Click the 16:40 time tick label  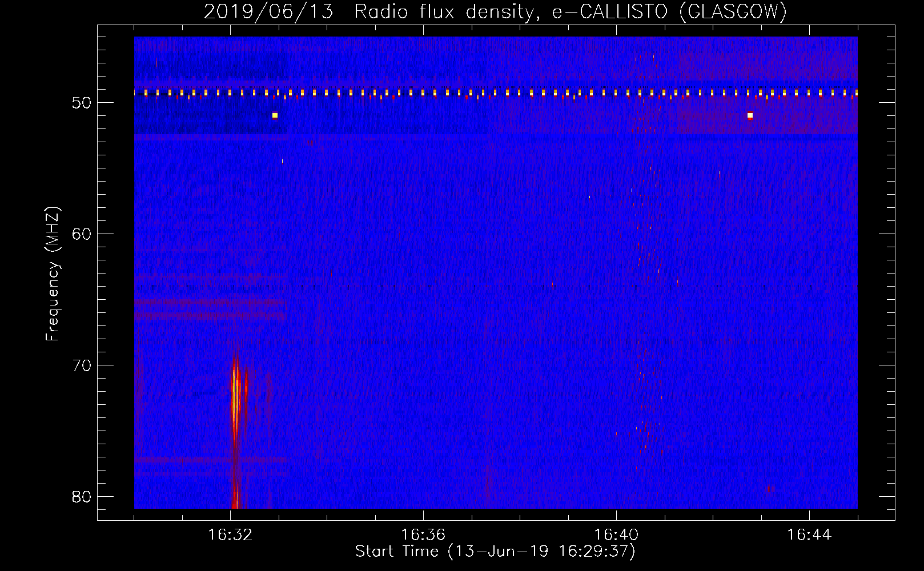(x=616, y=535)
